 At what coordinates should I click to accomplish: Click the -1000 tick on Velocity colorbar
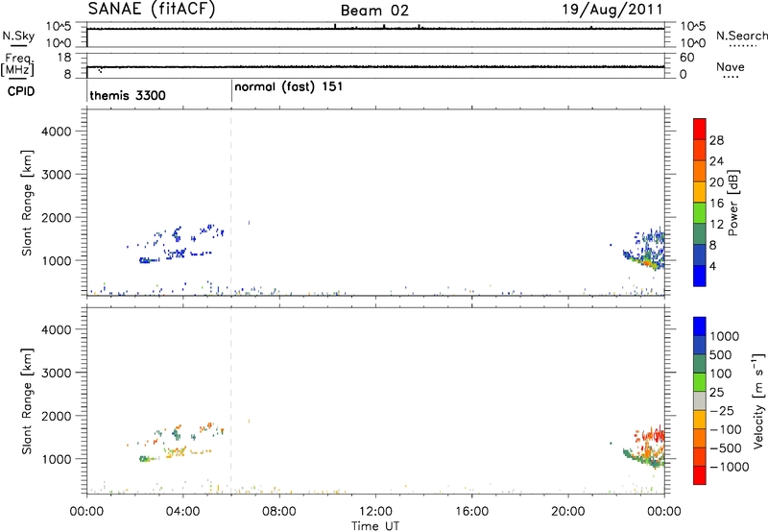click(x=729, y=467)
